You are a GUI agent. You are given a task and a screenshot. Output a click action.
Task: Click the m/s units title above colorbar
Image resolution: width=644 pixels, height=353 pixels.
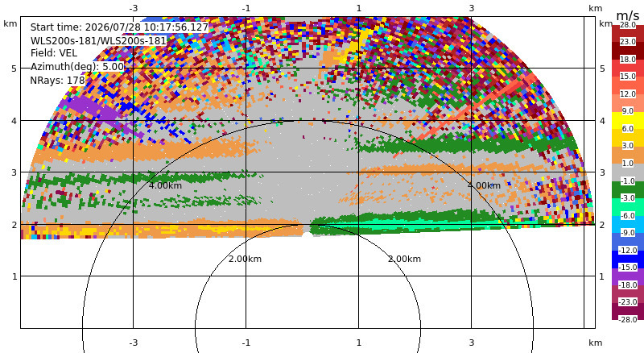(628, 15)
